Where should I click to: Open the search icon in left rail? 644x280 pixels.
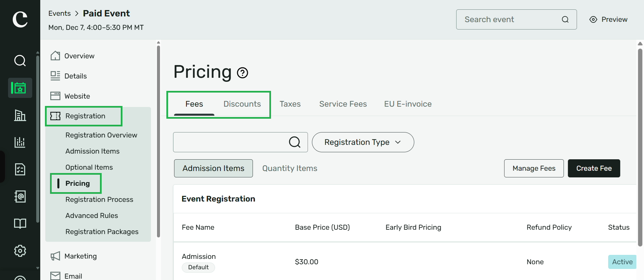pos(20,61)
